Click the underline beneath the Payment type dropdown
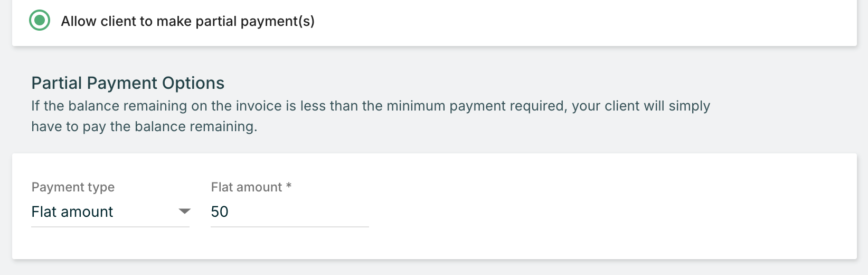This screenshot has height=275, width=868. point(110,227)
